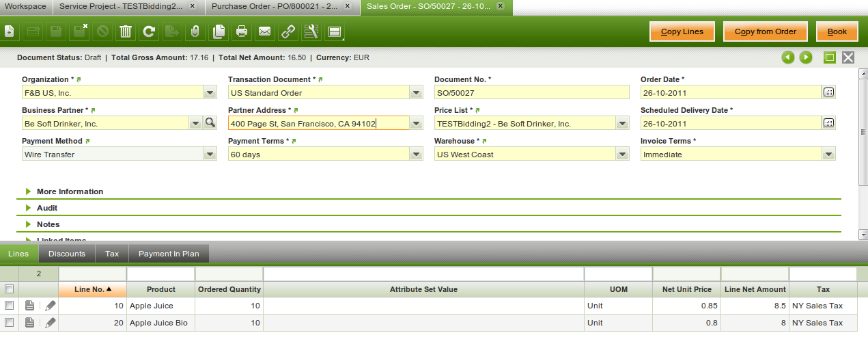Close the Service Project tab

pyautogui.click(x=193, y=6)
